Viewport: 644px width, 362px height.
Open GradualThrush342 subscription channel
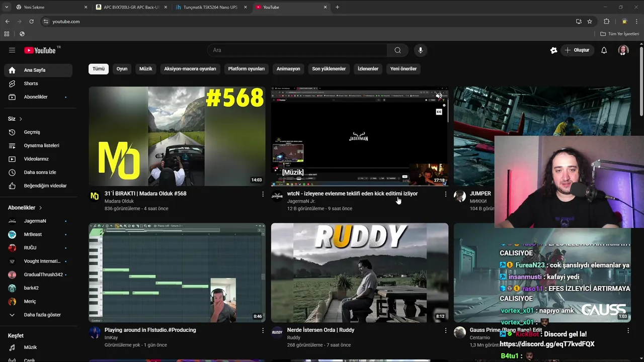38,275
